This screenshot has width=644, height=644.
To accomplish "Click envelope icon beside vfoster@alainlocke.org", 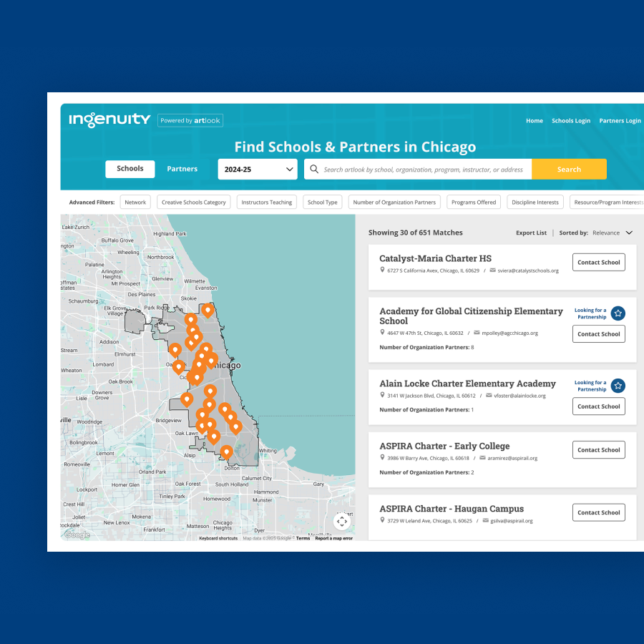I will 489,395.
